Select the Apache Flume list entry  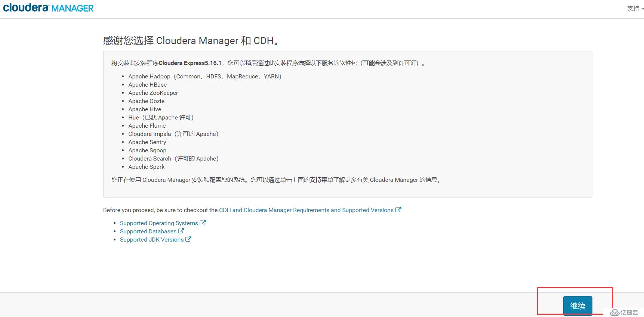tap(147, 126)
